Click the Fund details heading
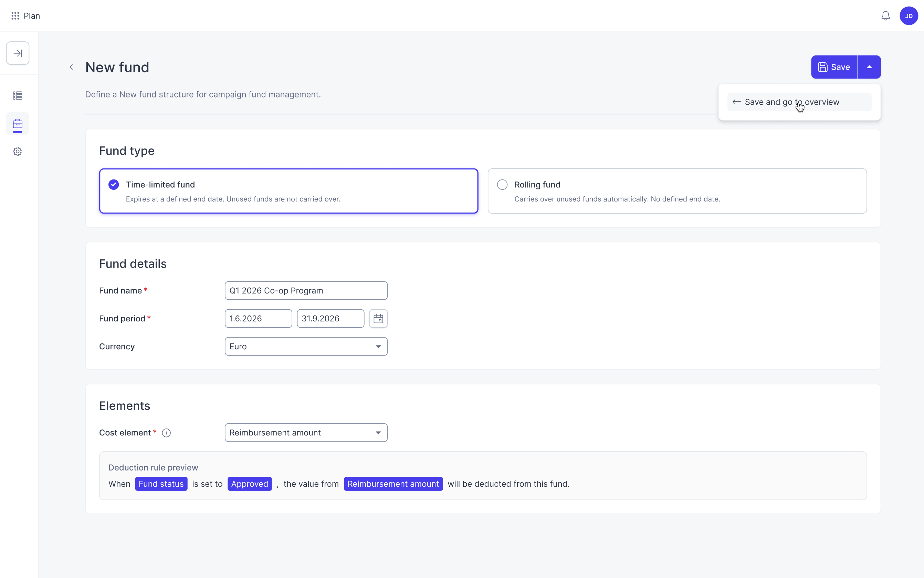Screen dimensions: 924x578 tap(133, 264)
